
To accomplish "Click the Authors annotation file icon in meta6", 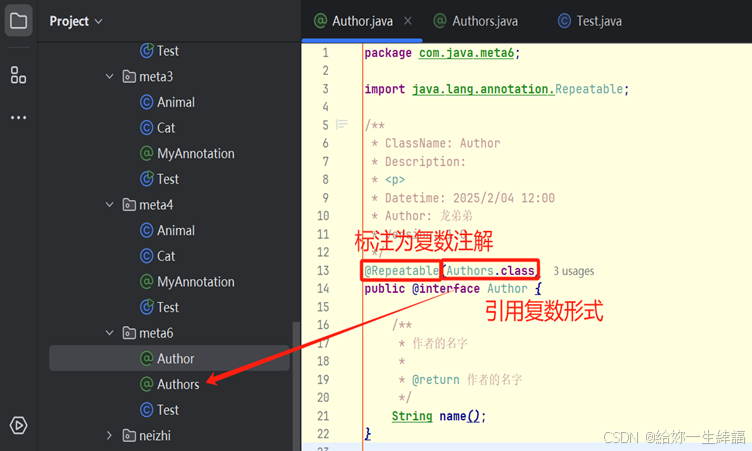I will [146, 384].
